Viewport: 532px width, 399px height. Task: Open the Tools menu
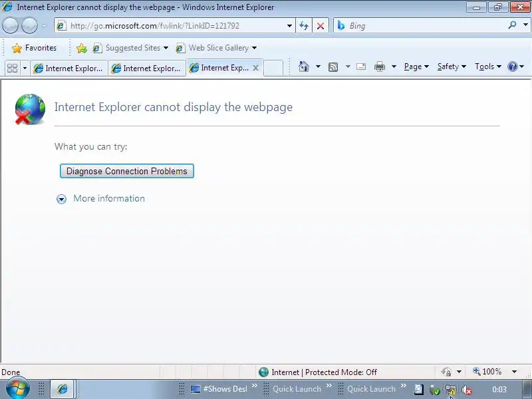tap(488, 66)
